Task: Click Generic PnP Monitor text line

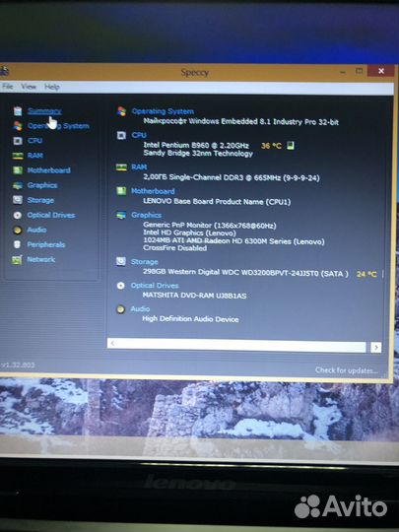Action: click(210, 226)
